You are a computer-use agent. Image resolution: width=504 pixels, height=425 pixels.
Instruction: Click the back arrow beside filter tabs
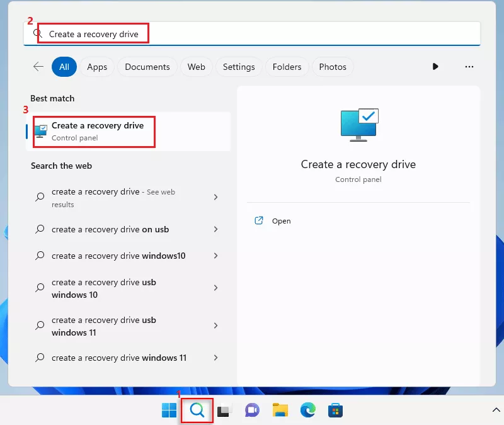point(38,67)
